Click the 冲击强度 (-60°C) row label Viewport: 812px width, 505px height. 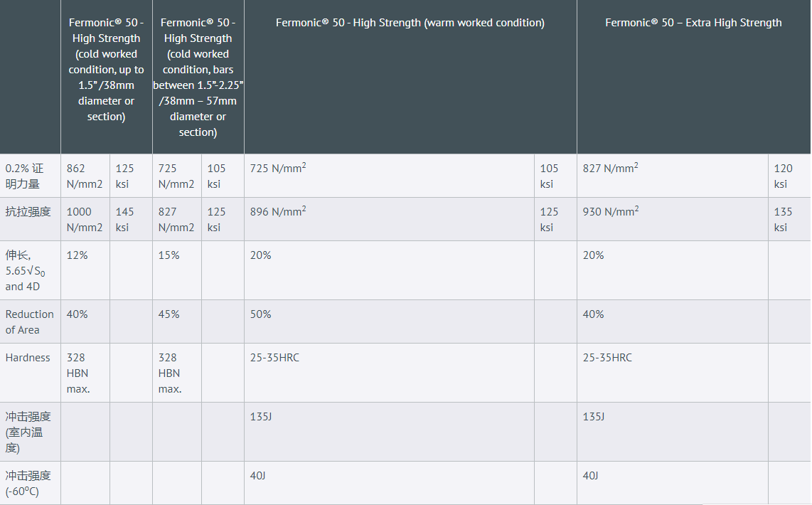(x=28, y=483)
